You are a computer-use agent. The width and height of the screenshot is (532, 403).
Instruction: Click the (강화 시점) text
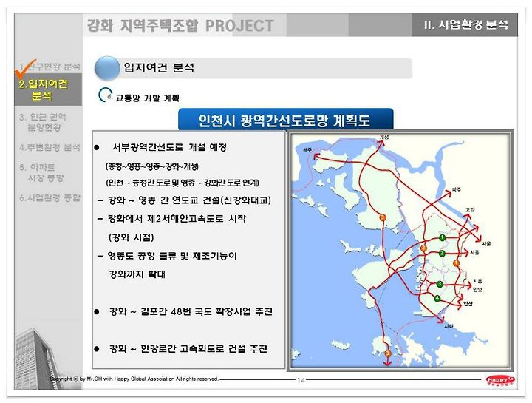pyautogui.click(x=132, y=237)
